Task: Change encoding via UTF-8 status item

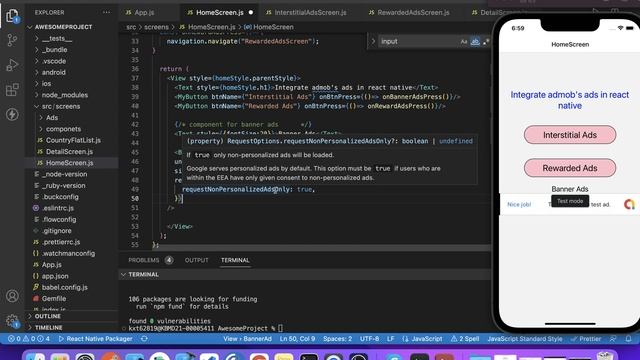Action: (x=369, y=339)
